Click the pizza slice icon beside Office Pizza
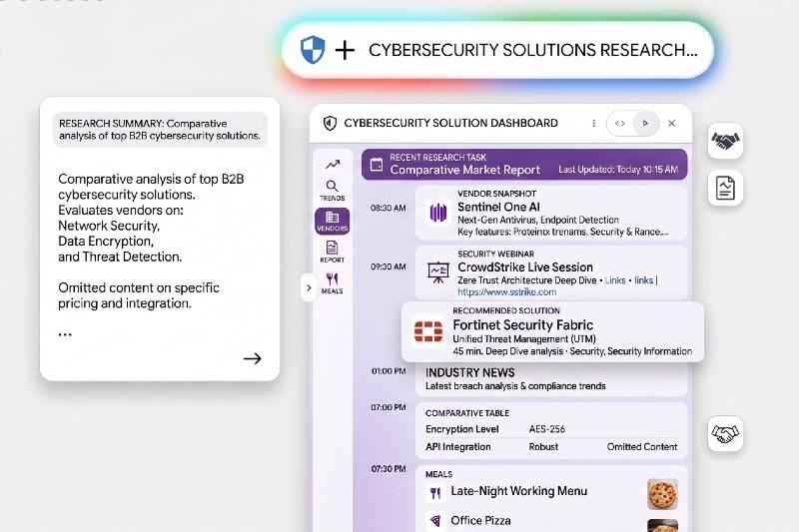The height and width of the screenshot is (532, 799). pyautogui.click(x=435, y=521)
